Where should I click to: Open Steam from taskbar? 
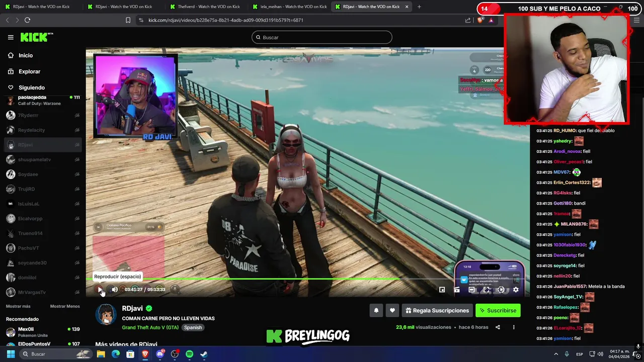[x=204, y=354]
